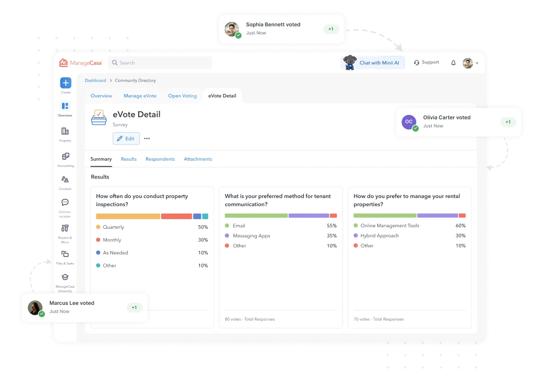
Task: Click the property inspections question title
Action: pyautogui.click(x=142, y=200)
